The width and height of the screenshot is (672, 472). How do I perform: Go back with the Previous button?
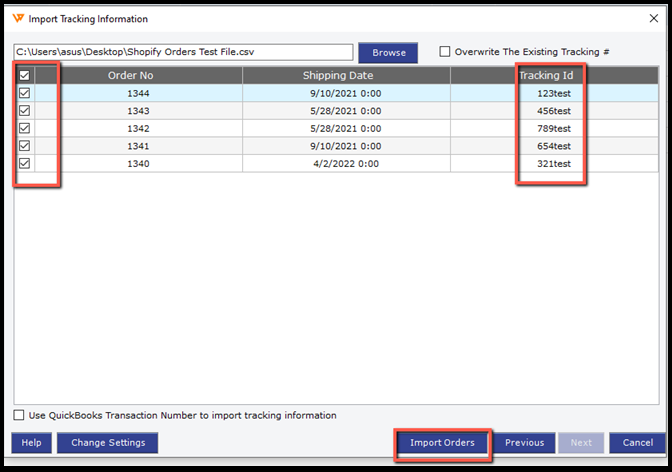click(x=524, y=442)
